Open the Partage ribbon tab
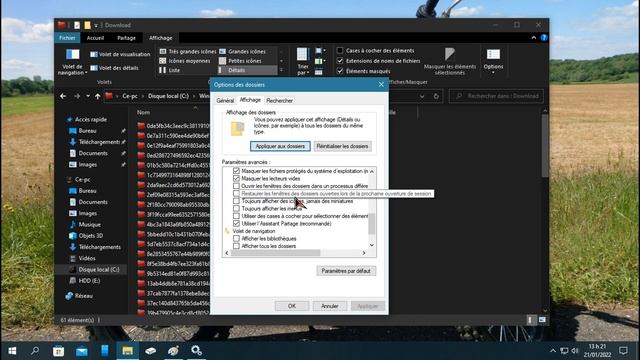This screenshot has height=360, width=640. pos(126,38)
